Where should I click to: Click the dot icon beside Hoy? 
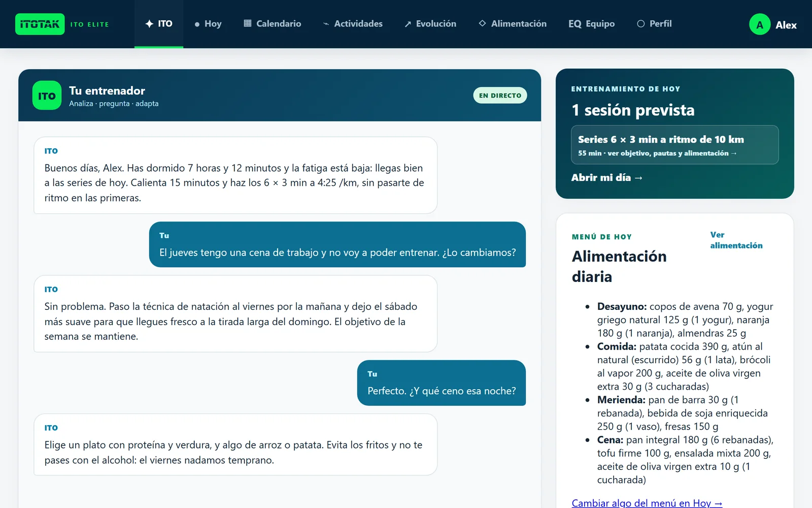[x=197, y=24]
